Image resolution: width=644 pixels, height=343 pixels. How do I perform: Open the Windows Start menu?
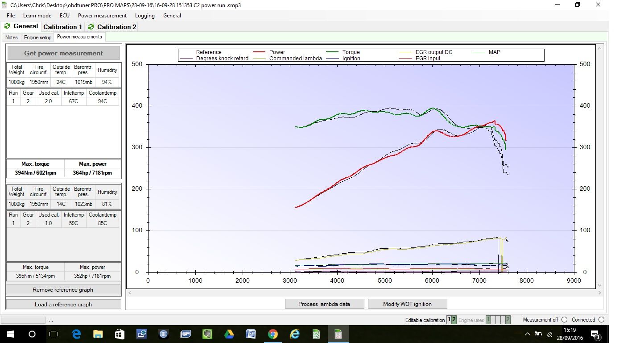pos(11,334)
